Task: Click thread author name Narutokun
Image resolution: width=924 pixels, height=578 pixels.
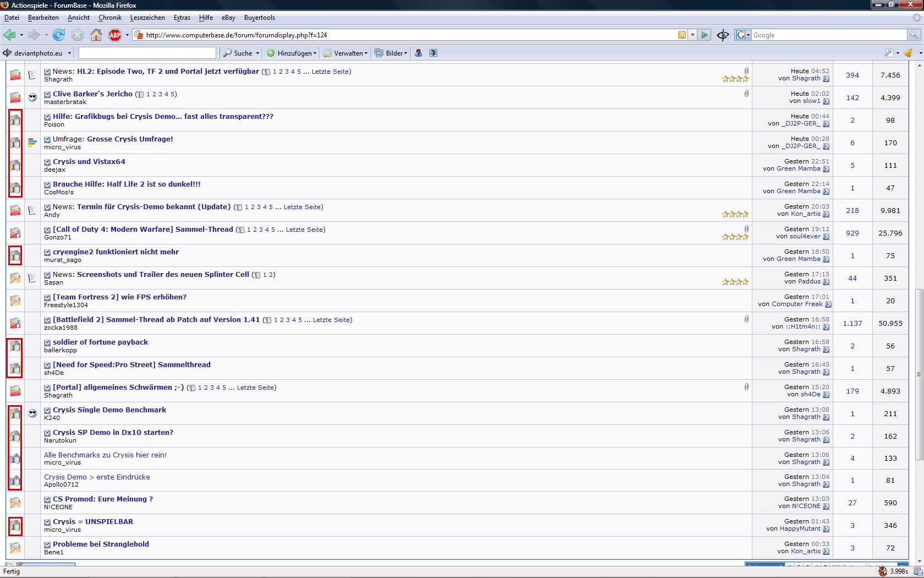Action: click(61, 440)
